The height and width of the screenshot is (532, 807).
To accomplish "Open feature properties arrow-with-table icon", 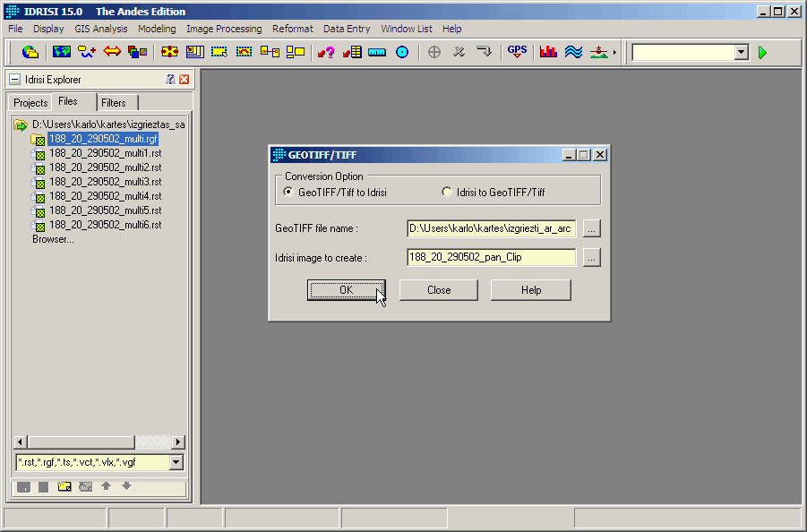I will 352,52.
